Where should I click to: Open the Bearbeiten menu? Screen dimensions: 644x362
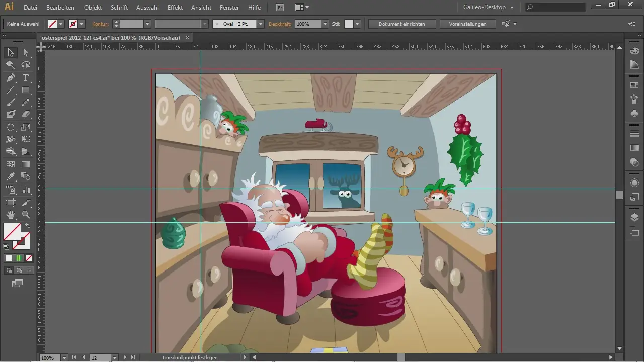[x=60, y=8]
